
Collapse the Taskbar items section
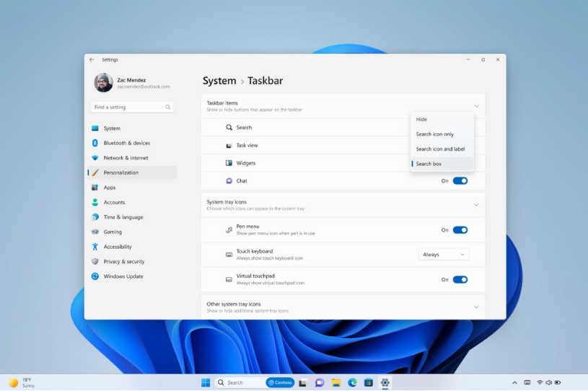coord(476,106)
